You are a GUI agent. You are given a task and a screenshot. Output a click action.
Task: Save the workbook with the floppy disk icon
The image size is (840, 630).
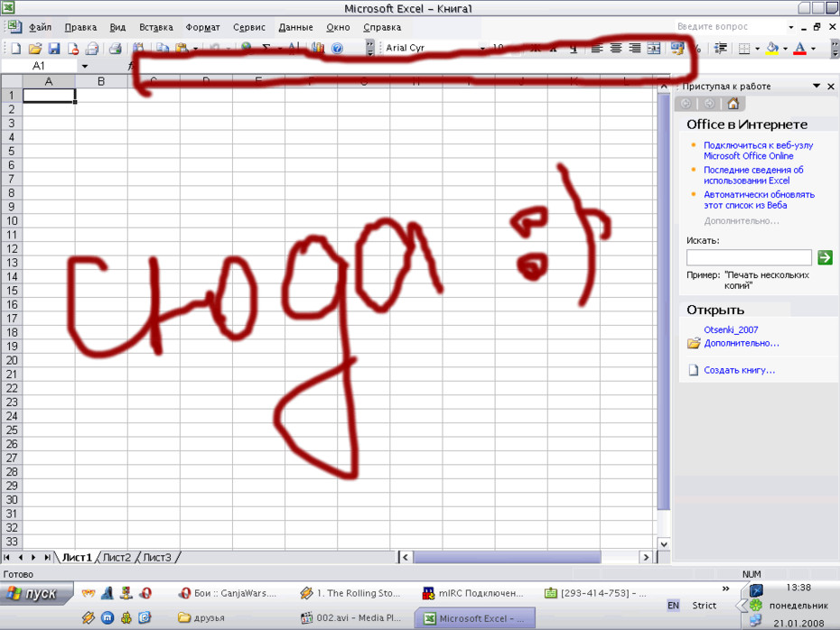[x=54, y=49]
